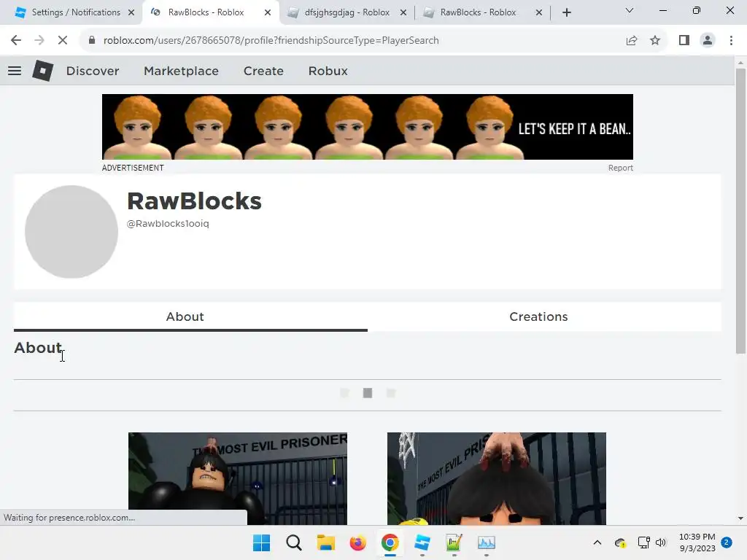Open volume control tray icon

[661, 542]
